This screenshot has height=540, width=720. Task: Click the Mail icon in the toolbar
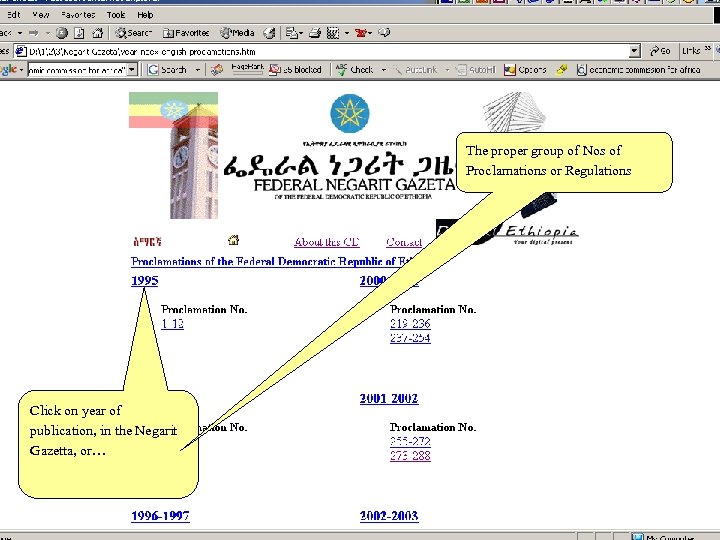tap(291, 33)
